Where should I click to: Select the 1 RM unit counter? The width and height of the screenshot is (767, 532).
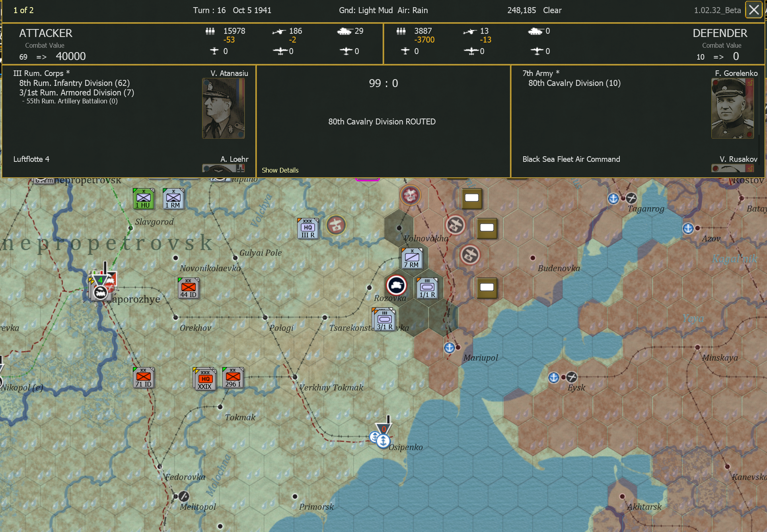tap(173, 198)
